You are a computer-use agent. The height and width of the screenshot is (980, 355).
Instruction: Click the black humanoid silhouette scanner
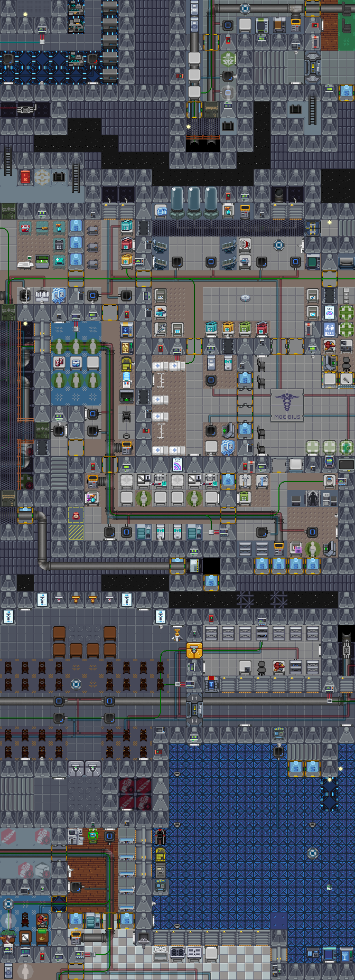pos(313,498)
